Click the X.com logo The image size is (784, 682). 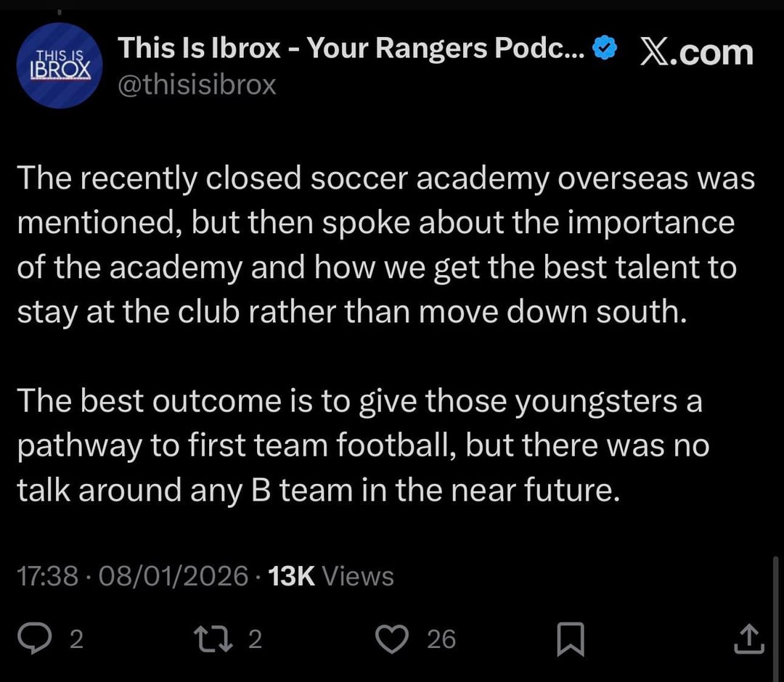click(x=695, y=52)
